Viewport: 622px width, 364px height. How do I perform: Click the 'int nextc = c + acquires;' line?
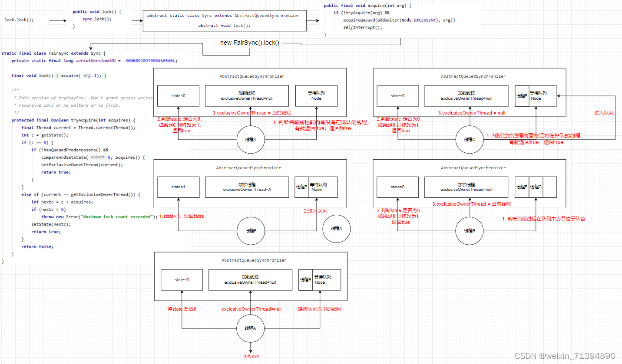pos(62,202)
